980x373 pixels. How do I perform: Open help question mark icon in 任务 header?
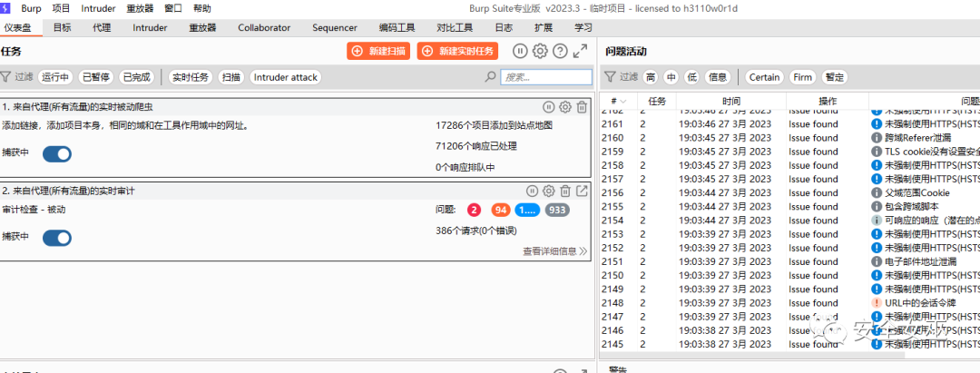(561, 51)
